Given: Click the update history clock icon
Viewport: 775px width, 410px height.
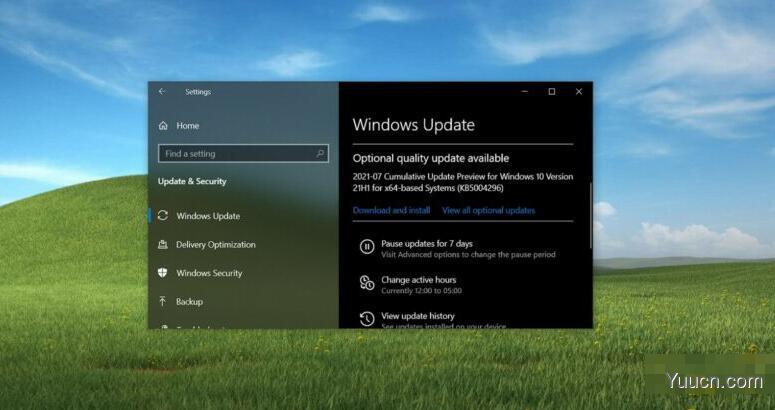Looking at the screenshot, I should tap(367, 319).
